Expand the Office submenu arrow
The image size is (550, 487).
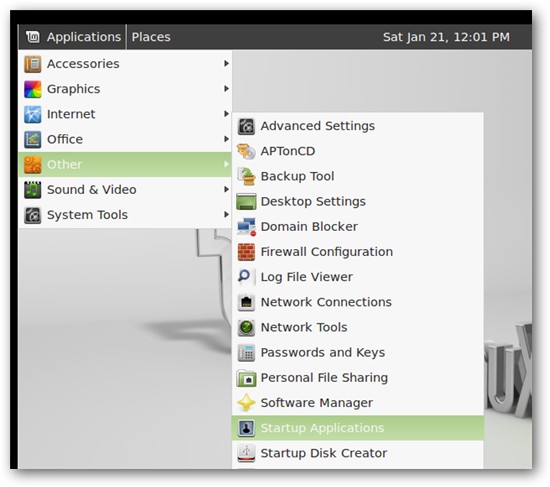[226, 139]
